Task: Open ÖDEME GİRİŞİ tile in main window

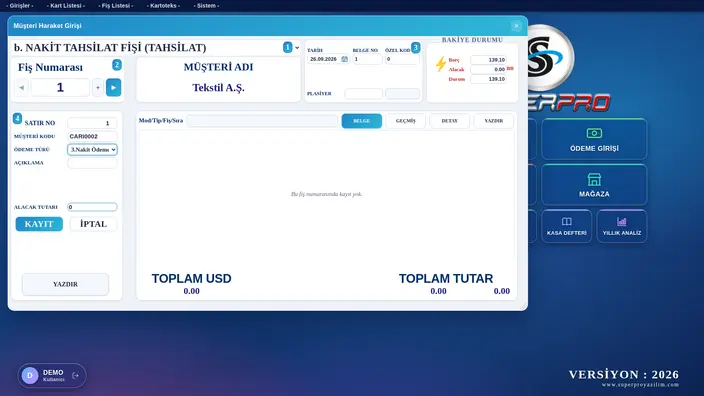Action: (x=594, y=139)
